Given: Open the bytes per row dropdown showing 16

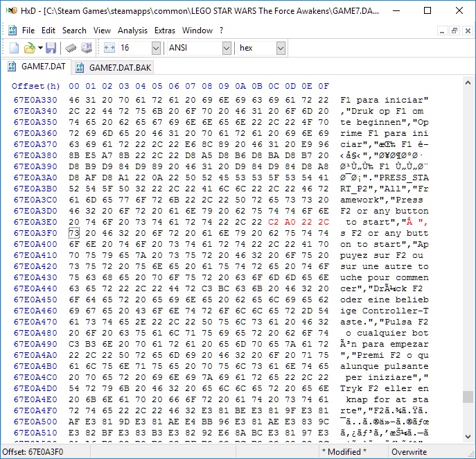Looking at the screenshot, I should [156, 48].
